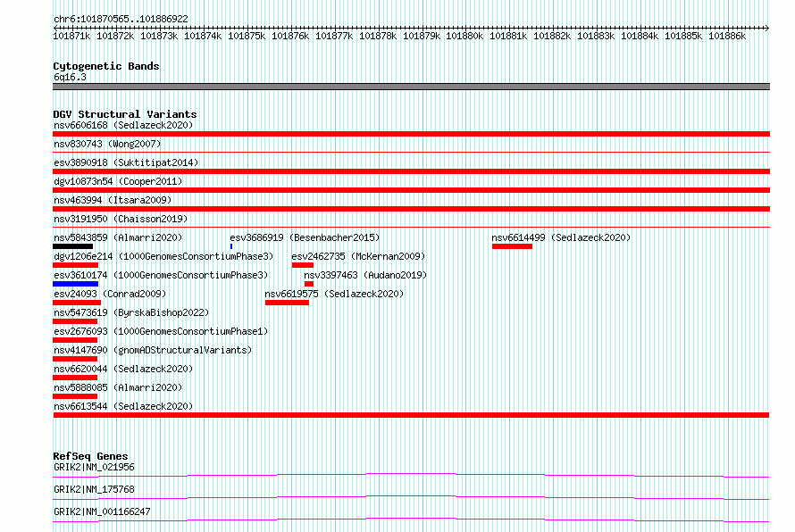
Task: Click the Cytogenetic Bands track heading
Action: [106, 66]
